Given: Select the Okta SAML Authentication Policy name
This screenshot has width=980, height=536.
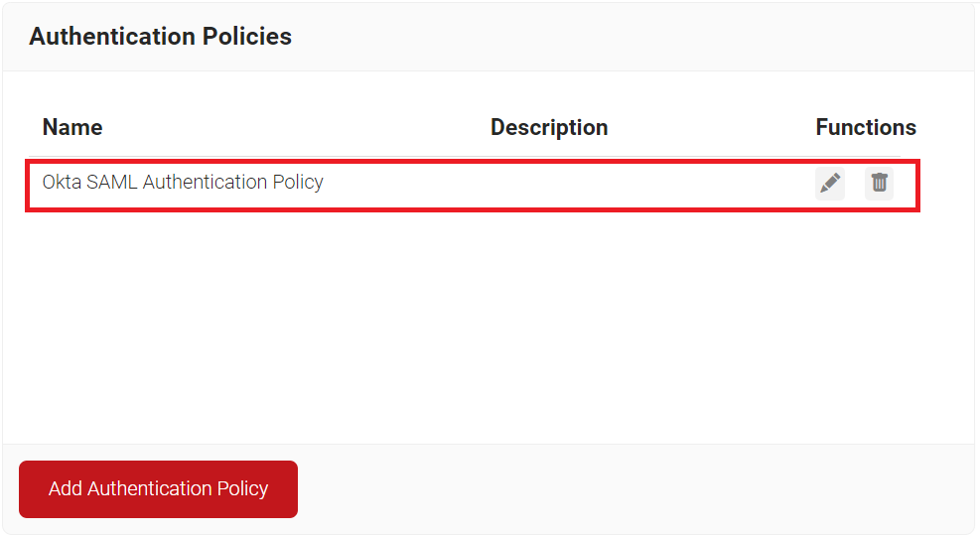Looking at the screenshot, I should [x=183, y=182].
